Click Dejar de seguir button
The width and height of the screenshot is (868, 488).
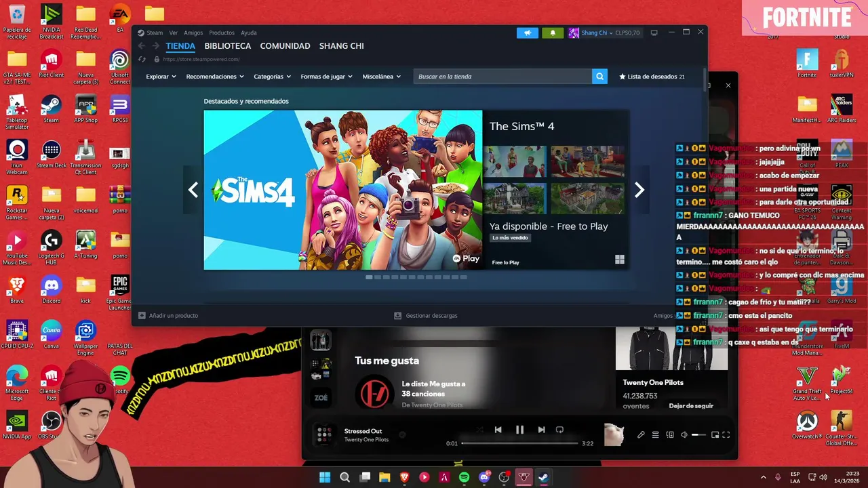[691, 406]
